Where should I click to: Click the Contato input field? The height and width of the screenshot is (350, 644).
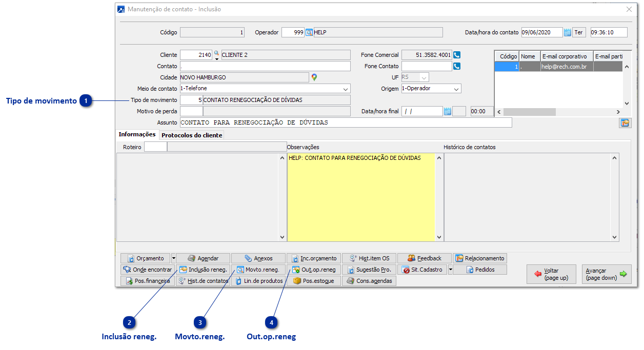[265, 66]
